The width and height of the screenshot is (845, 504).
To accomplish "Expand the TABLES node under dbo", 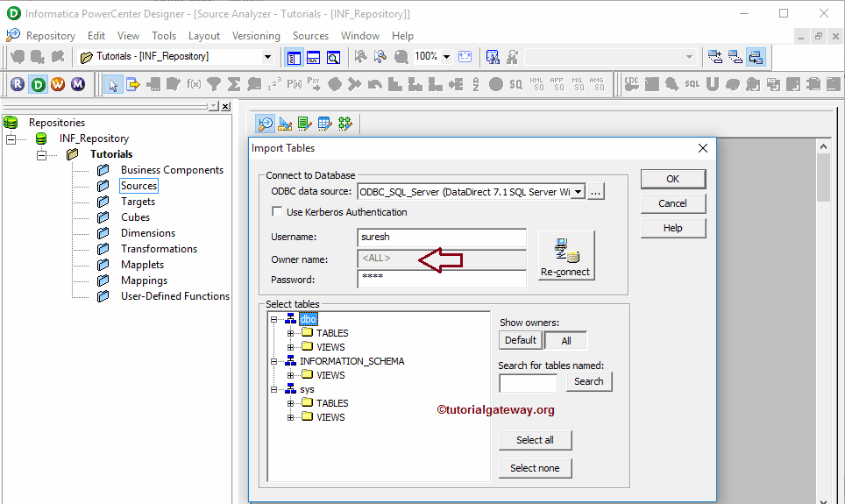I will tap(291, 333).
